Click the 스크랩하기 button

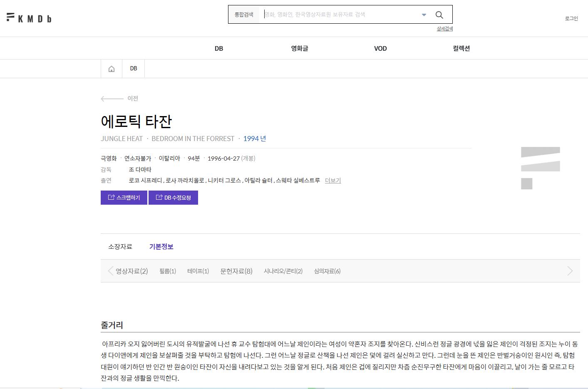pyautogui.click(x=124, y=198)
